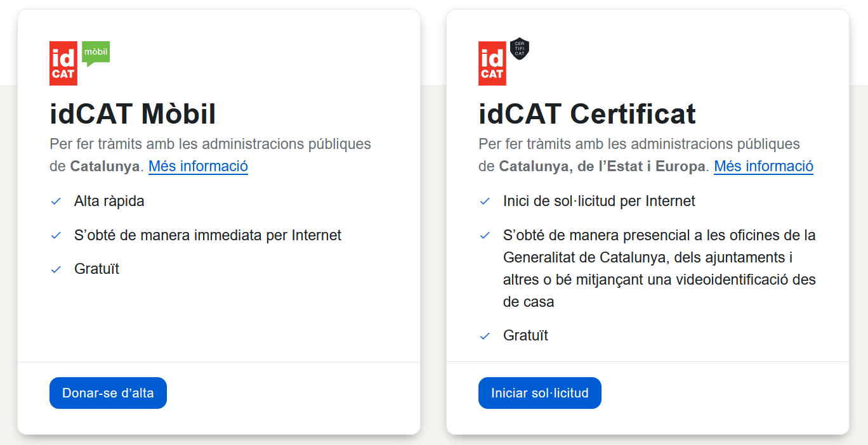The width and height of the screenshot is (868, 445).
Task: Click the 'Inici de sol·licitud per Internet' text
Action: [599, 201]
